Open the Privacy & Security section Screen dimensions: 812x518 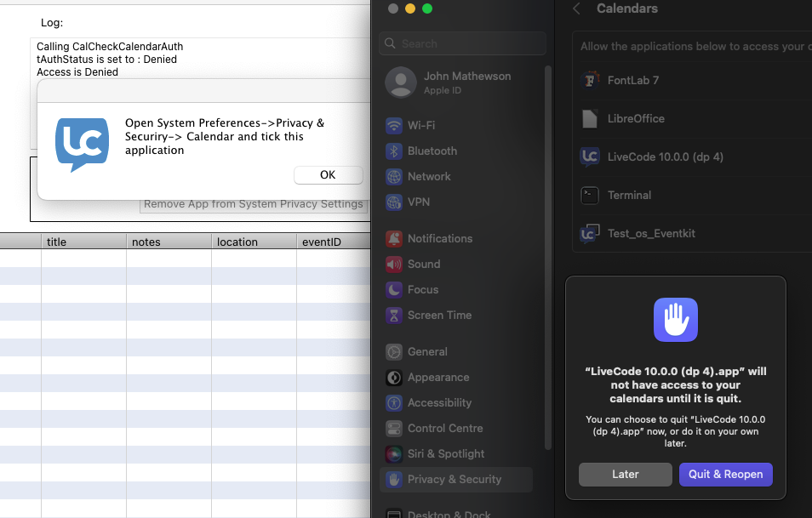click(455, 480)
